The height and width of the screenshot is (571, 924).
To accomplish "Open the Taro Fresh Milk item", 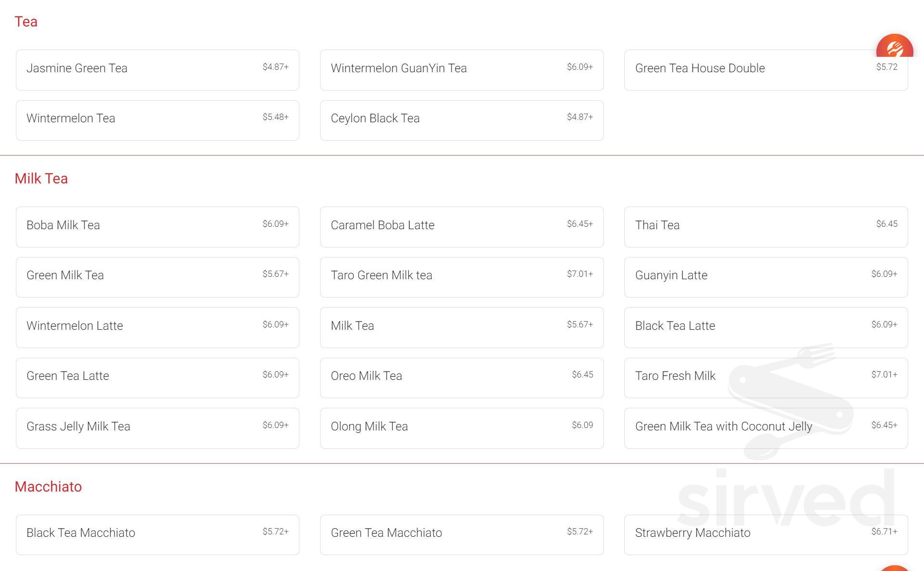I will coord(765,378).
